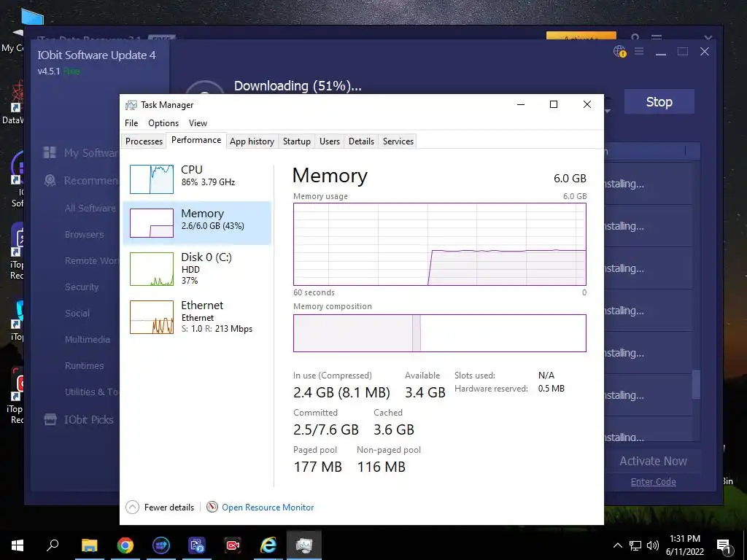Click the Enter Code link in IObit

click(x=653, y=482)
